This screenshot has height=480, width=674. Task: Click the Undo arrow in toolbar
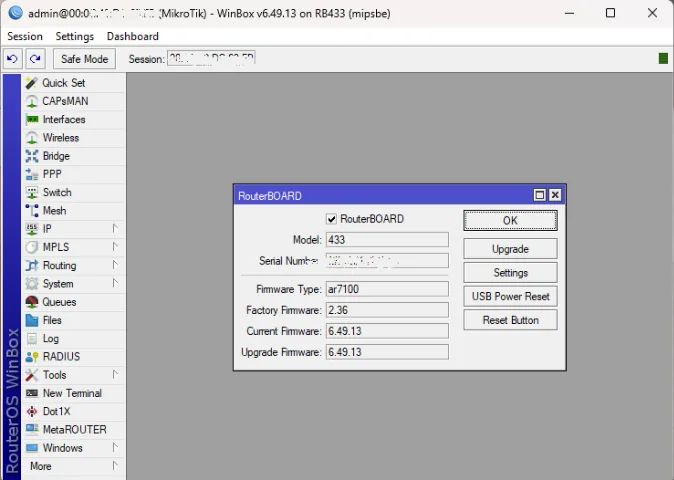coord(12,59)
